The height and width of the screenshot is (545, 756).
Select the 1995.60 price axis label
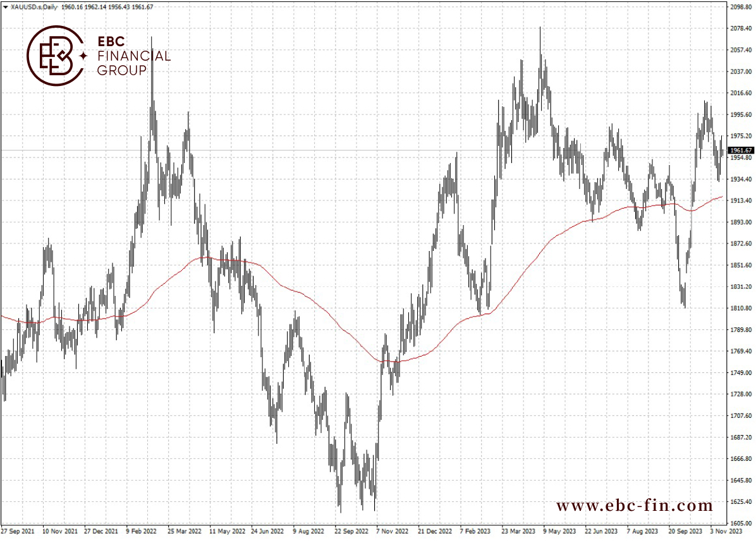[741, 115]
